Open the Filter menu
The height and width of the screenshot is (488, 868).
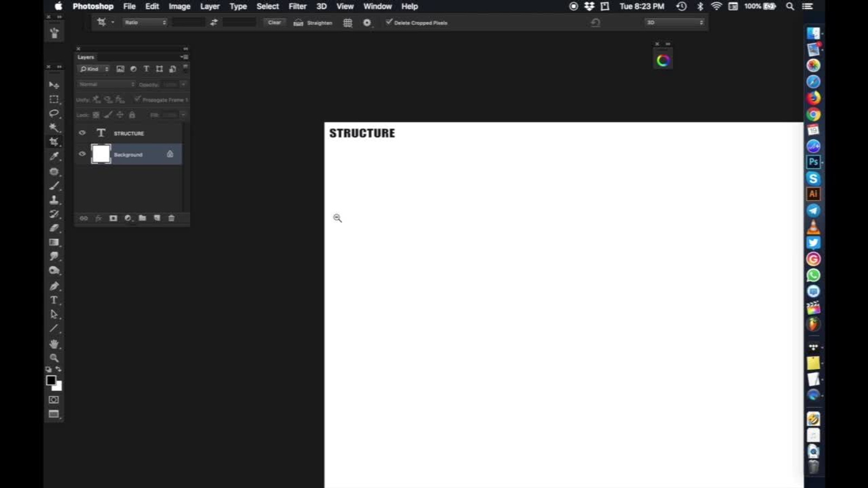pos(297,7)
